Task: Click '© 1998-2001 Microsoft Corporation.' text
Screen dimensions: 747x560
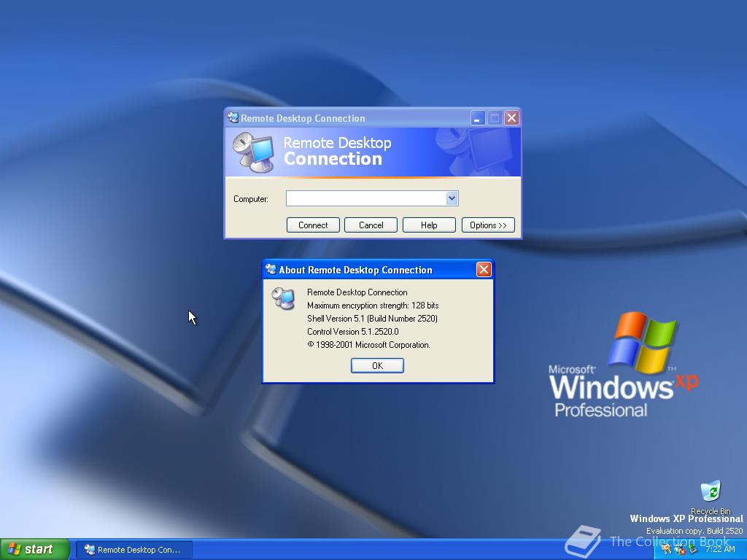Action: [368, 345]
